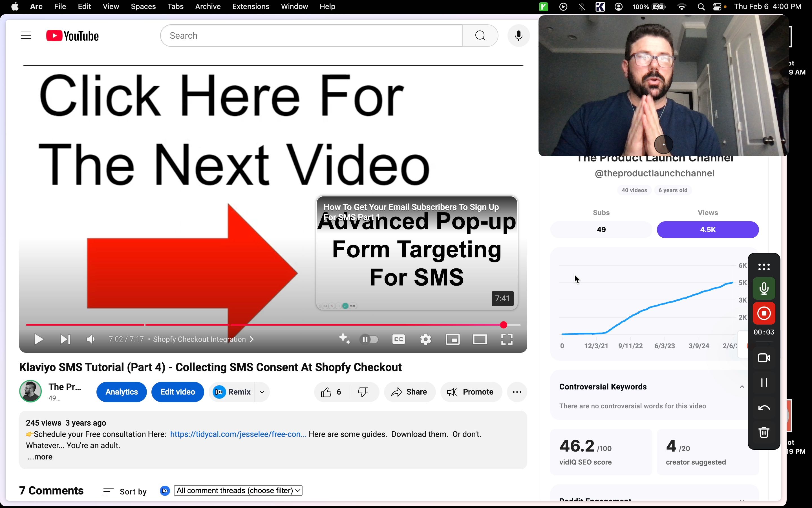
Task: Pause the screen recording
Action: (764, 383)
